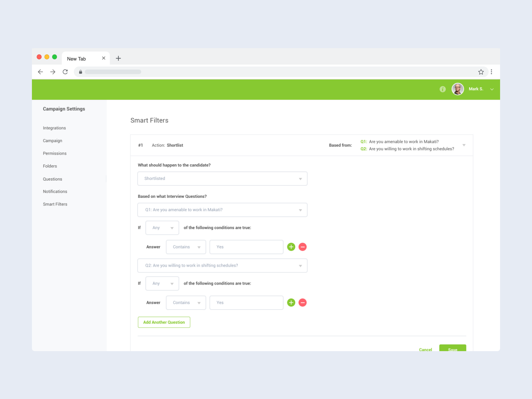Change the 'Any' condition selector for Q1

[x=162, y=228]
